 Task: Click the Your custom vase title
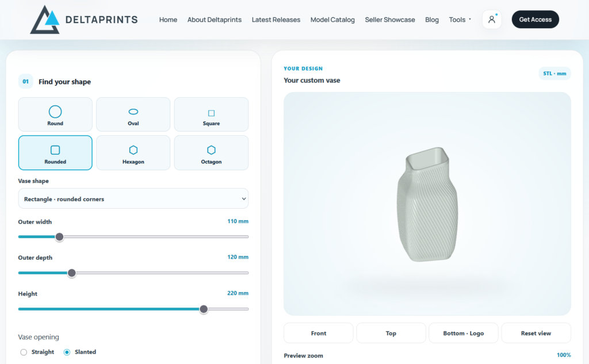pyautogui.click(x=312, y=81)
